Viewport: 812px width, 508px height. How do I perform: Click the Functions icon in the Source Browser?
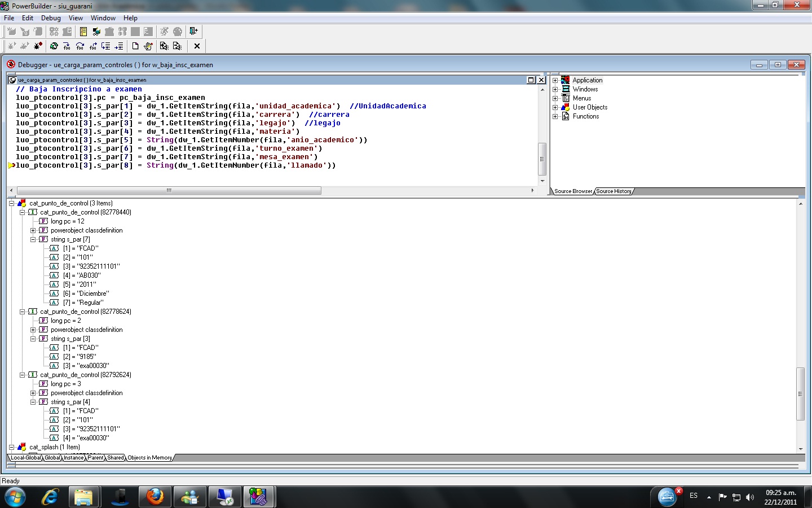(566, 116)
